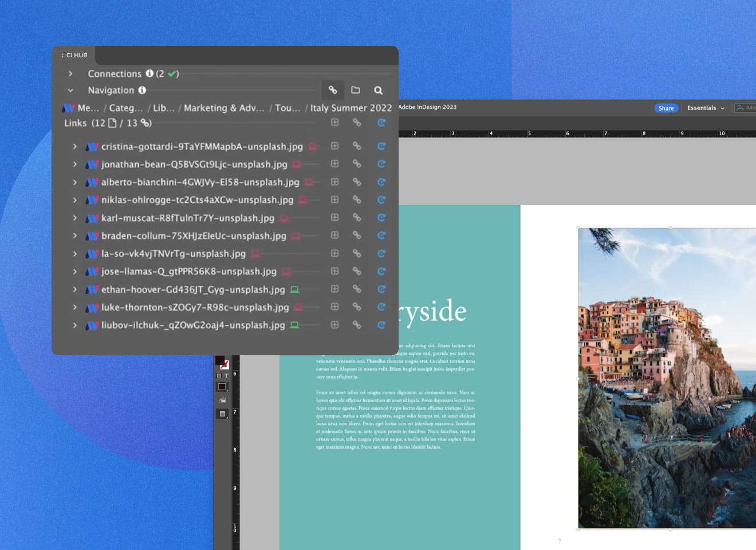The height and width of the screenshot is (550, 756).
Task: Click the folder browse icon in Navigation
Action: [355, 90]
